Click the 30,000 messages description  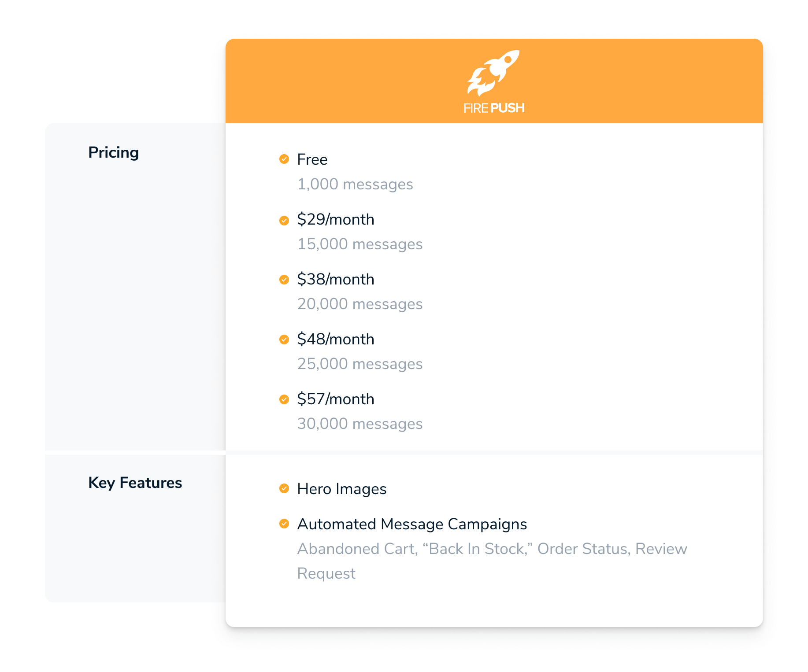(360, 424)
